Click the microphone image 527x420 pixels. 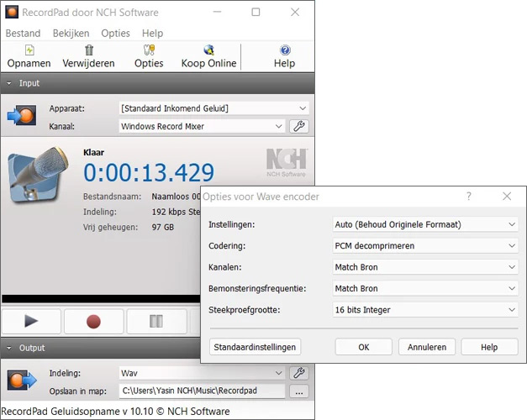pyautogui.click(x=38, y=175)
